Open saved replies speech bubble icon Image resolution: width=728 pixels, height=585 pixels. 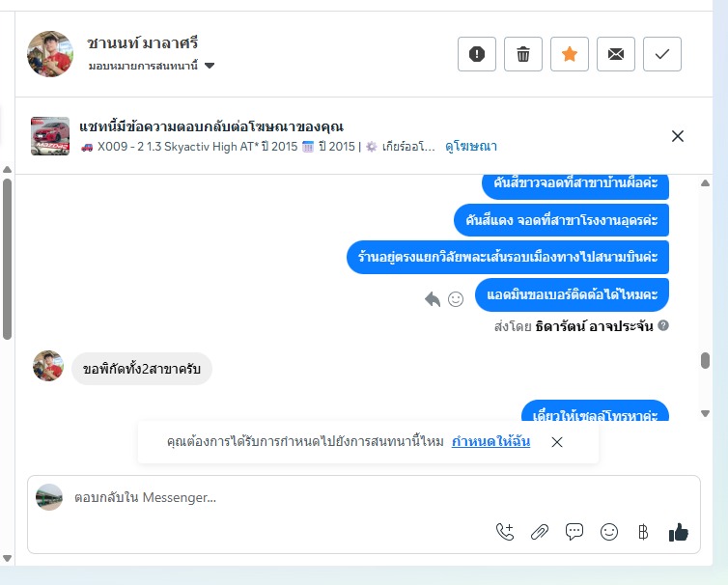click(574, 532)
